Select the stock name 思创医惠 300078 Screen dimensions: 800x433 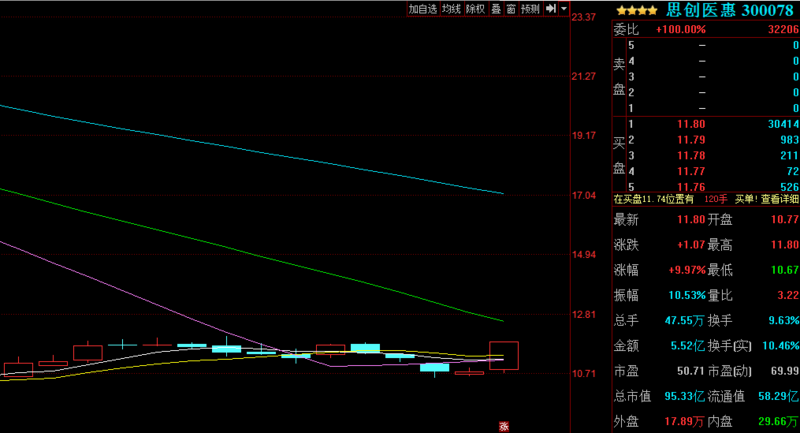tap(730, 10)
